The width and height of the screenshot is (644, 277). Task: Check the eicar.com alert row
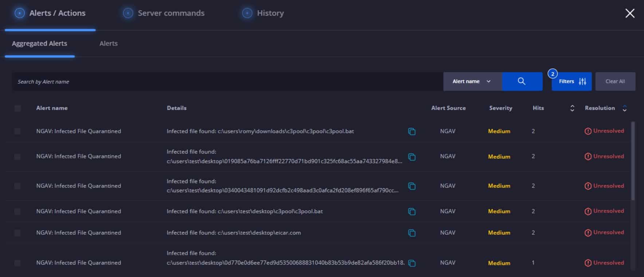17,233
